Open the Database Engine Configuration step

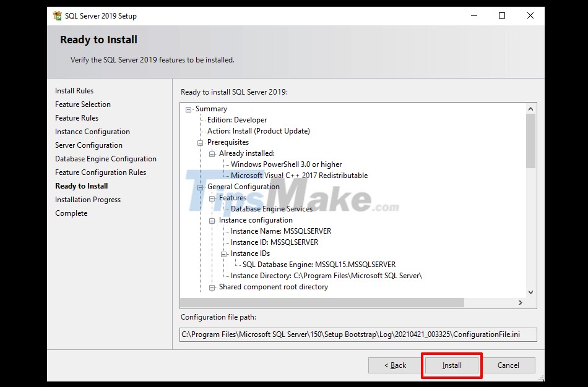[x=106, y=159]
